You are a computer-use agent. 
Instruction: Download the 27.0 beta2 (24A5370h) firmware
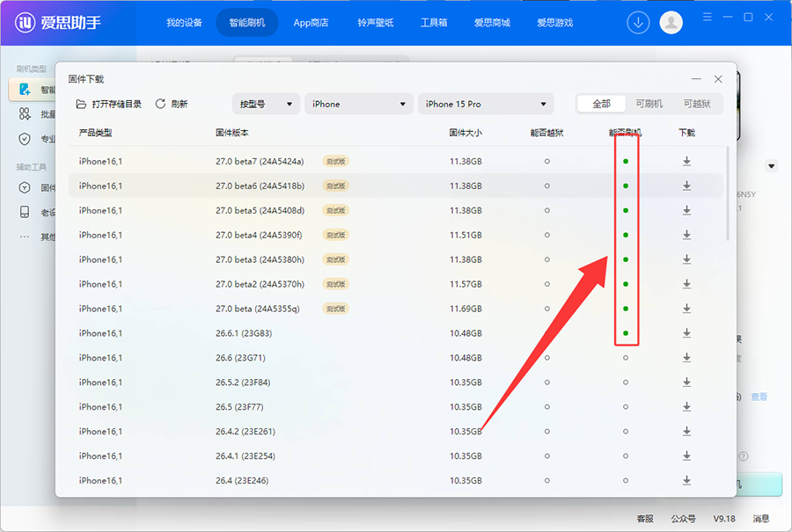[x=686, y=284]
